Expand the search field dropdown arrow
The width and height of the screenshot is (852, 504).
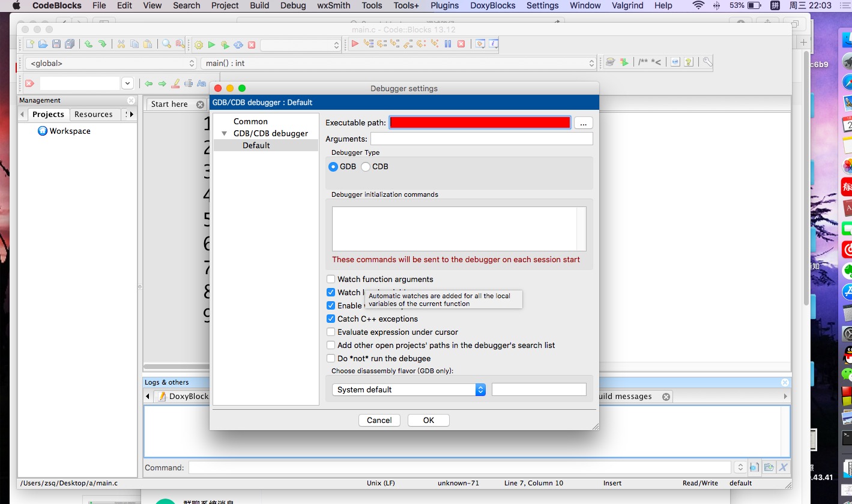[127, 83]
